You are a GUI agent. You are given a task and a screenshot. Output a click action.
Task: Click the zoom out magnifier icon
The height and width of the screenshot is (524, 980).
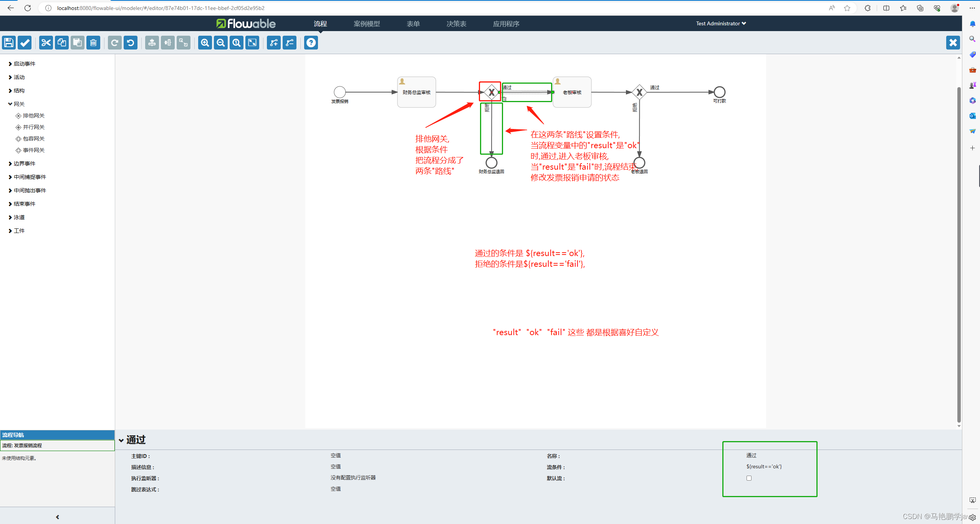pos(221,43)
